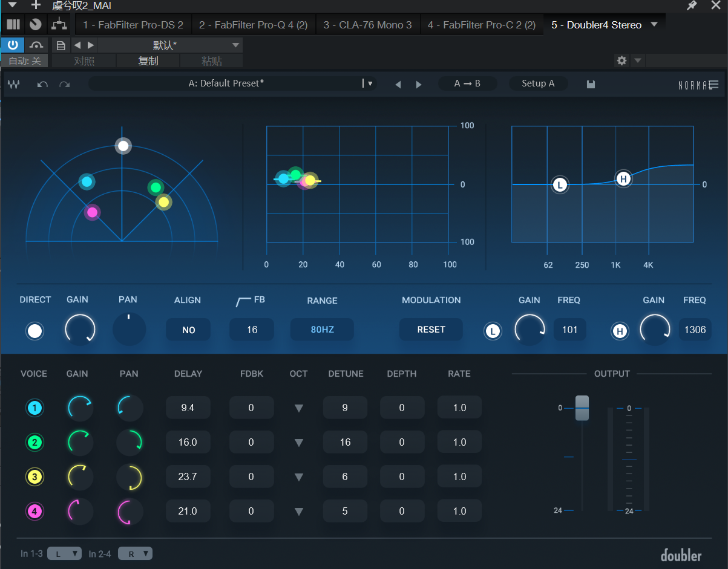Screen dimensions: 728x569
Task: Toggle the DIRECT signal button
Action: click(35, 331)
